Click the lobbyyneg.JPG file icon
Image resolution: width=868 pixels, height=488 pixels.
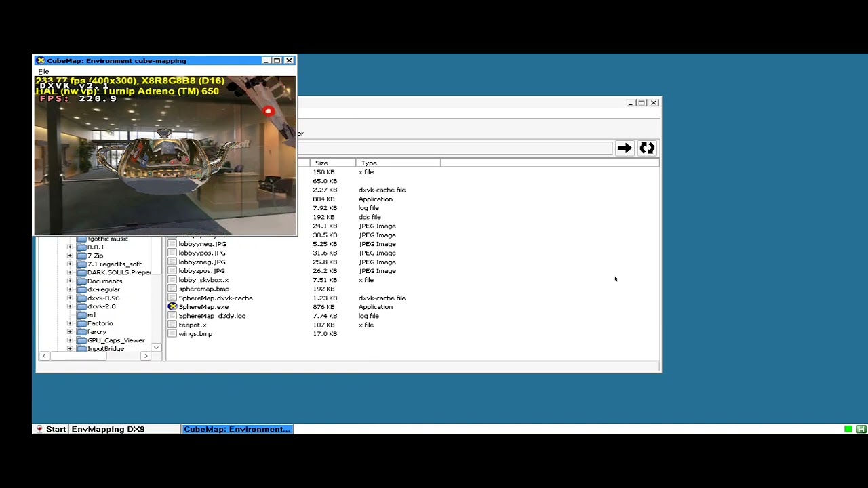172,244
